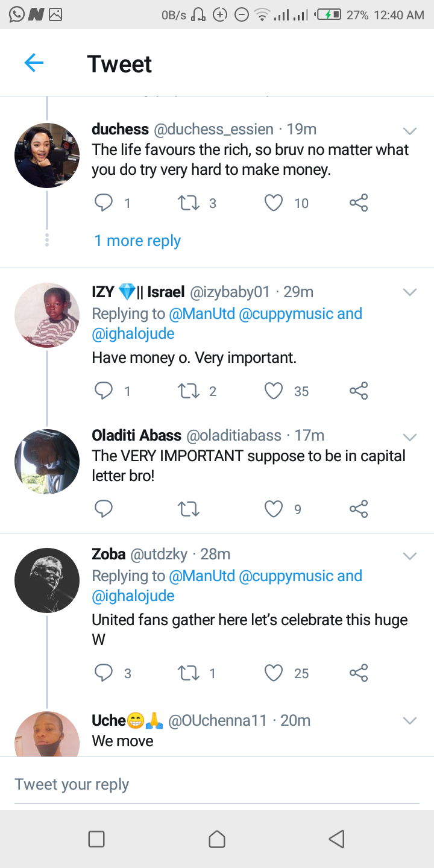This screenshot has width=434, height=868.
Task: Open options chevron on IZY Israel's tweet
Action: point(410,292)
